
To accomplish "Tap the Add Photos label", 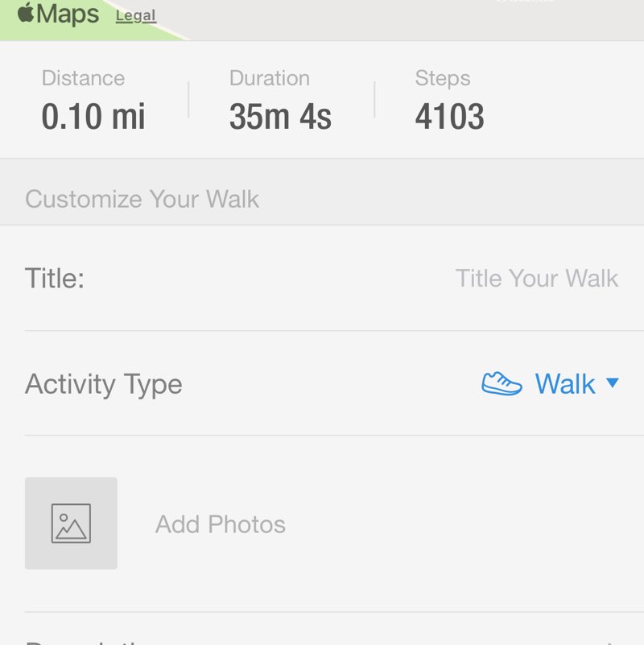I will coord(220,524).
